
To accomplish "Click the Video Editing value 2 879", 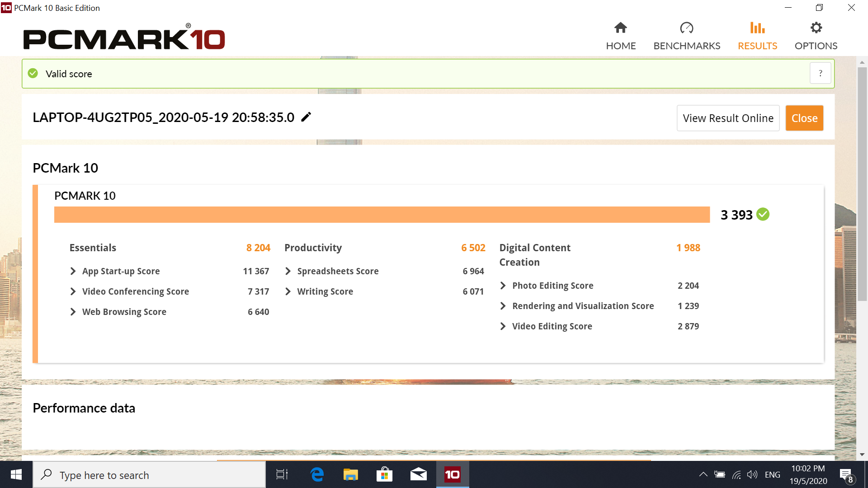I will [x=688, y=326].
